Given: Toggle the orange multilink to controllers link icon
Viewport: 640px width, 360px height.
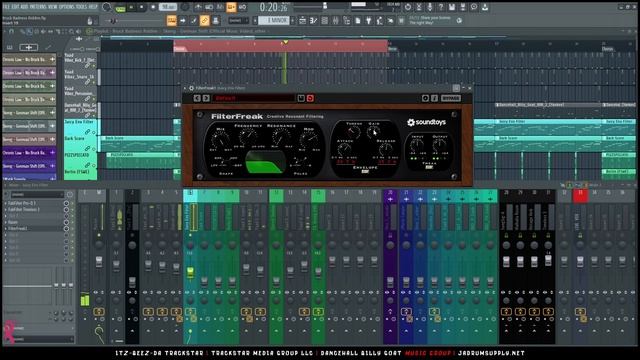Looking at the screenshot, I should 204,20.
